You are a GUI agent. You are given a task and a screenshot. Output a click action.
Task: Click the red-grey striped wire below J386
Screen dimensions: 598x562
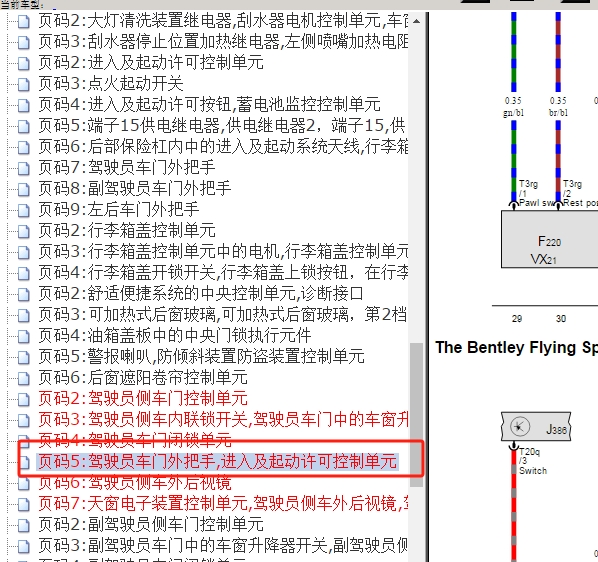coord(513,507)
